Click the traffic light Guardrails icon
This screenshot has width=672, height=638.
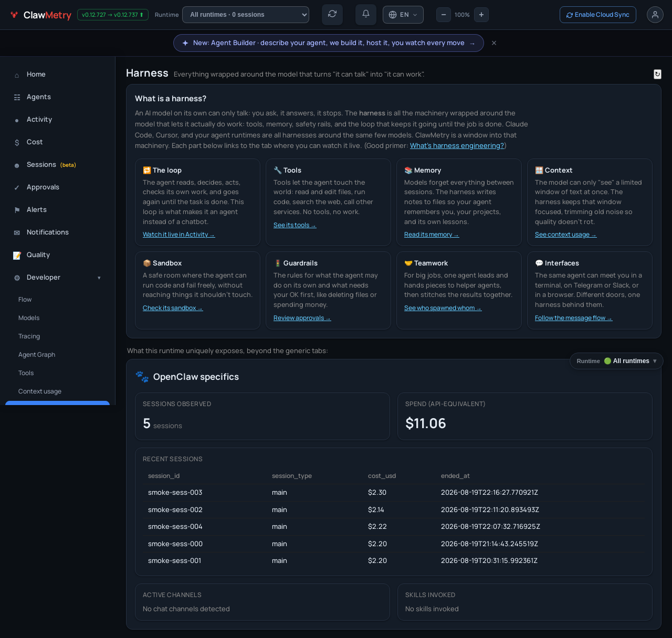coord(278,263)
